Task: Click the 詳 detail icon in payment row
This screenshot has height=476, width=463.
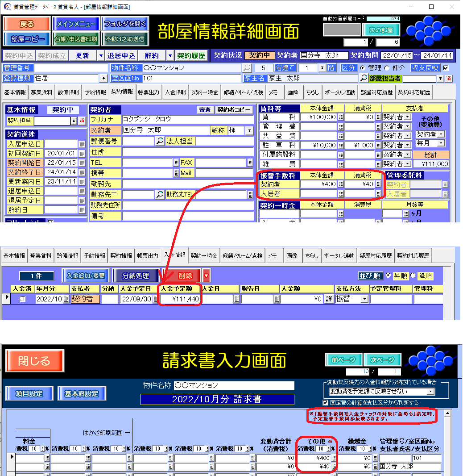Action: [329, 299]
